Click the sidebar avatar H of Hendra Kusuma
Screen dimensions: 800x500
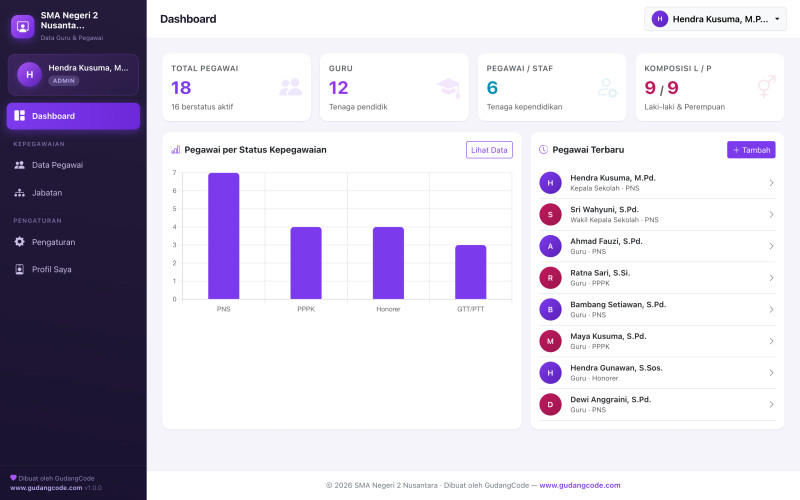click(x=30, y=74)
